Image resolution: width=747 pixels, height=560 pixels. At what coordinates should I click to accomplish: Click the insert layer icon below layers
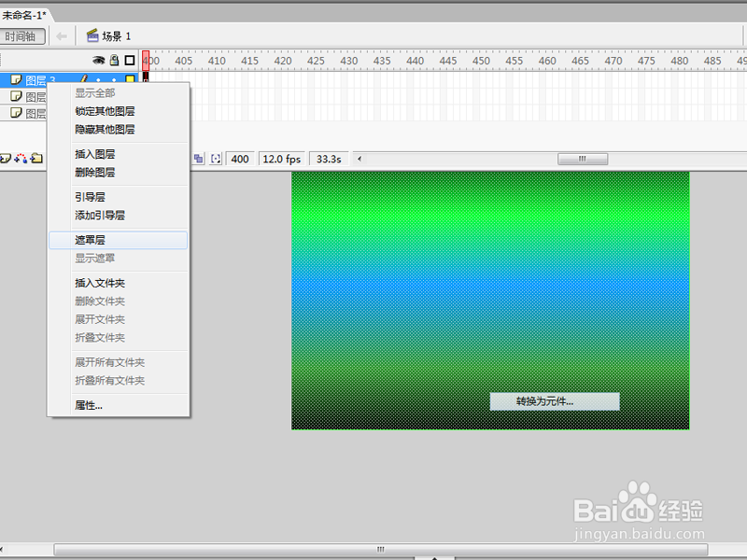[6, 159]
